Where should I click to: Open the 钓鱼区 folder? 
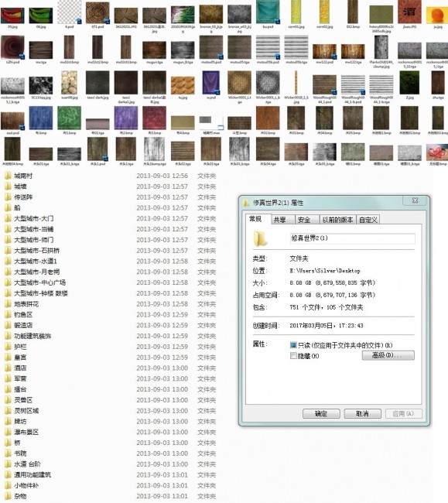point(23,314)
